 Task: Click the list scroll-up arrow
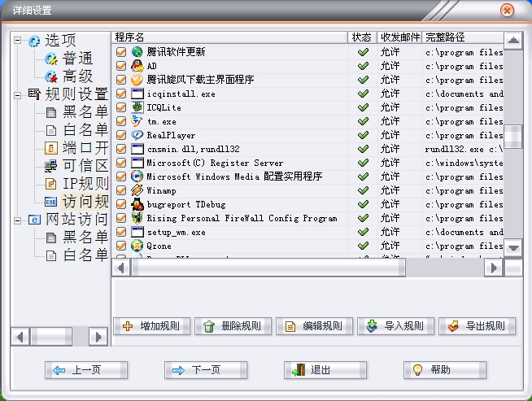click(x=513, y=41)
